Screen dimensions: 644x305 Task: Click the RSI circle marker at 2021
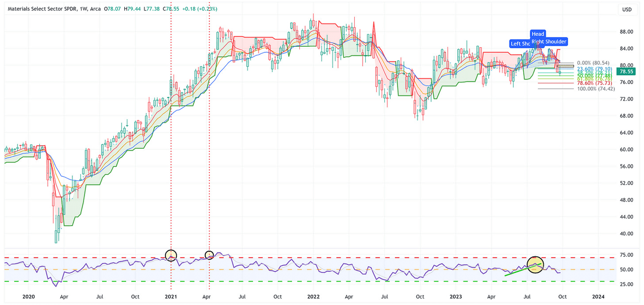171,255
